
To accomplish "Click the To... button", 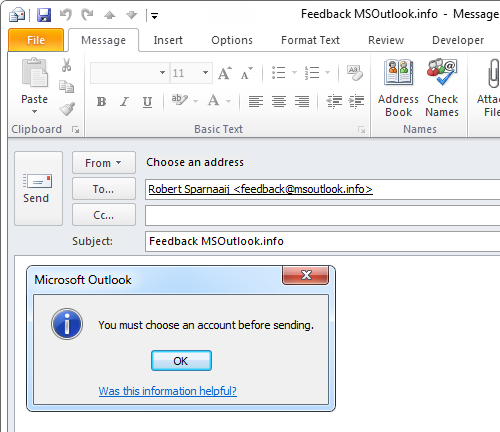I will (104, 189).
